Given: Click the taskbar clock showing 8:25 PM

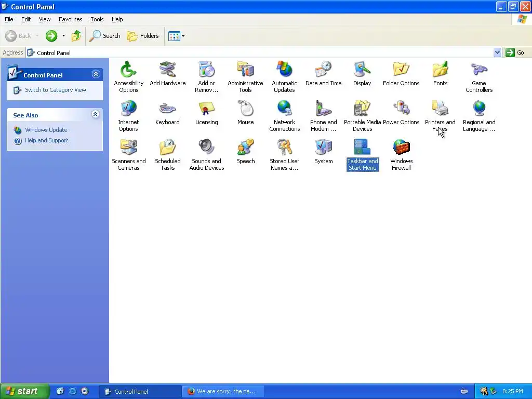Looking at the screenshot, I should point(513,391).
